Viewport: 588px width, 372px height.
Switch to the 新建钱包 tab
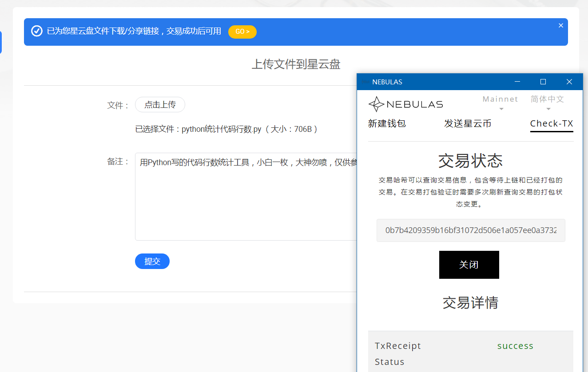tap(387, 124)
